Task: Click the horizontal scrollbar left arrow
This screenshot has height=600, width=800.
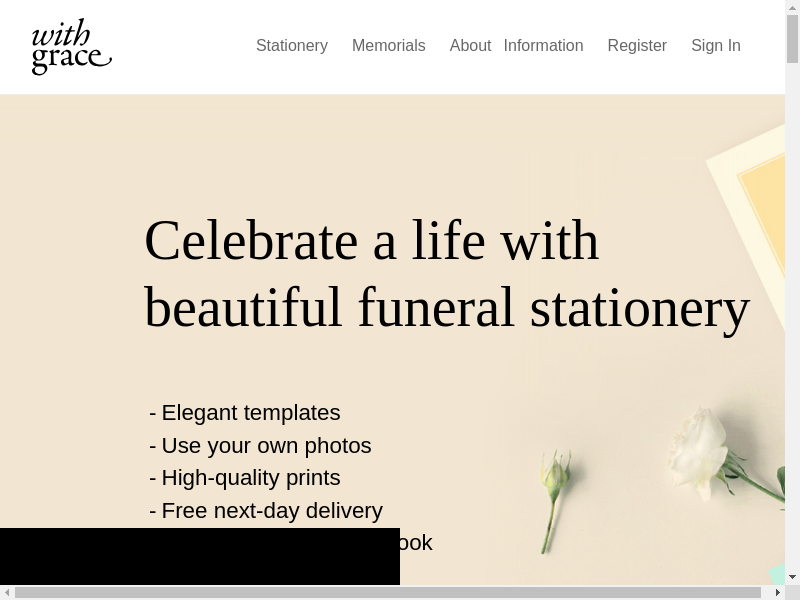Action: [x=7, y=592]
